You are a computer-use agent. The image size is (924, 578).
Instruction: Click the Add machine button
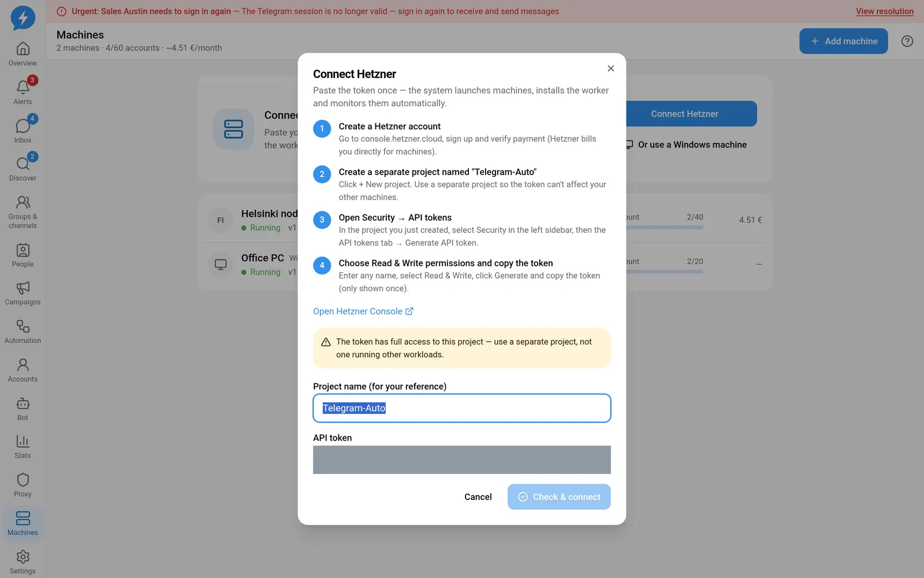tap(844, 41)
